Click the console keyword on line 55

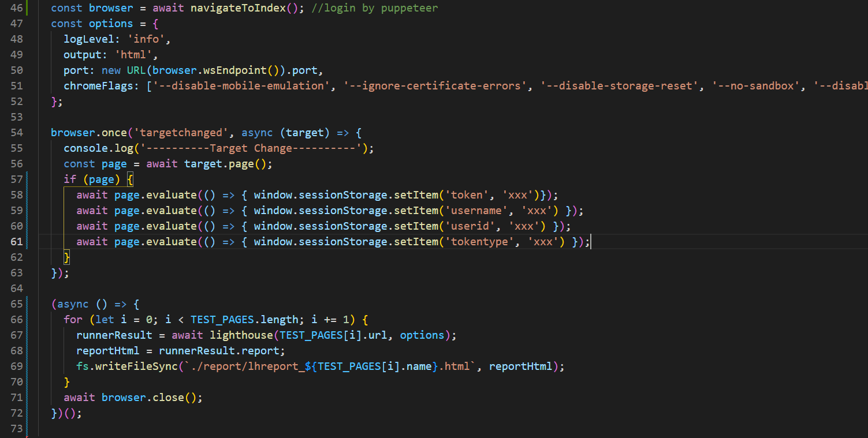click(x=85, y=148)
